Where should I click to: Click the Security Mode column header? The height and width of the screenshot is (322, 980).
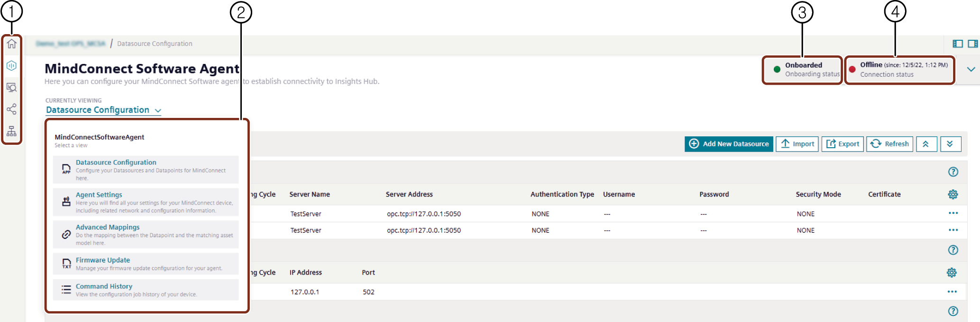[818, 194]
